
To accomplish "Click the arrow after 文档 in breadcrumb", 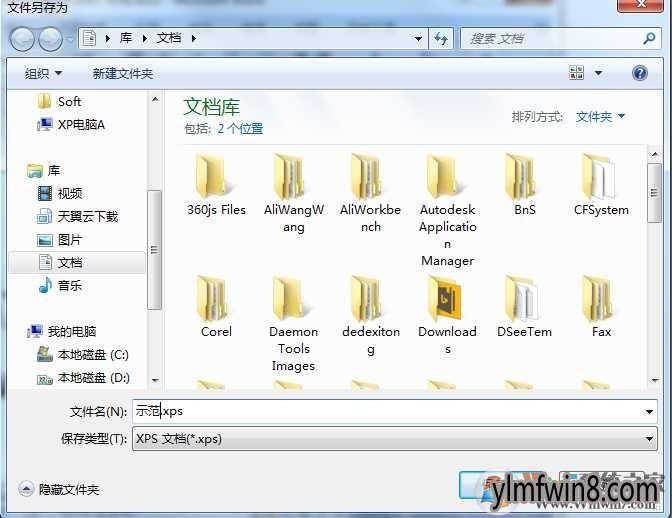I will click(x=194, y=39).
